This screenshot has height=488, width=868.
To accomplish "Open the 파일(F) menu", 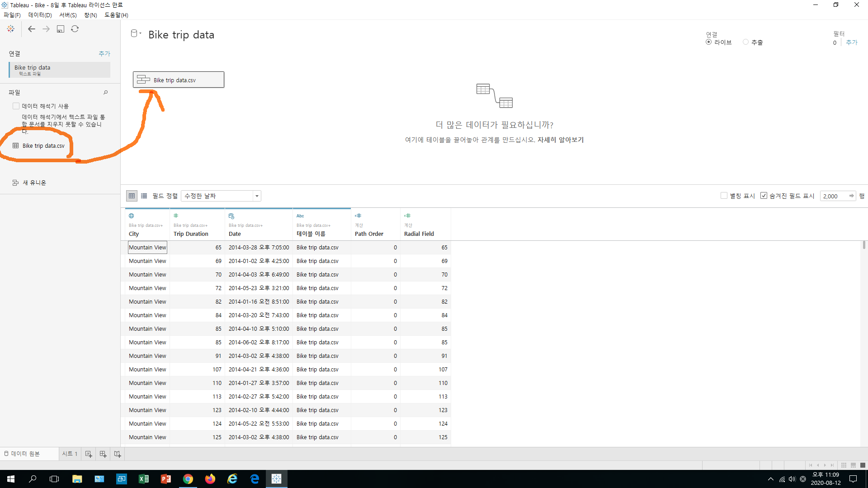I will click(12, 15).
